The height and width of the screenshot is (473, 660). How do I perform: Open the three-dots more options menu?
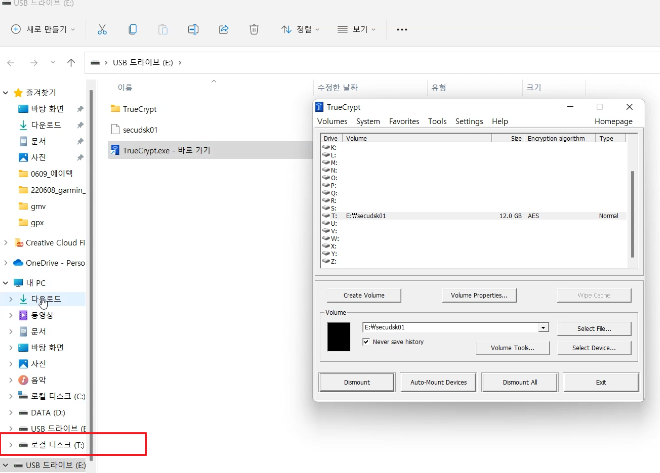(402, 29)
